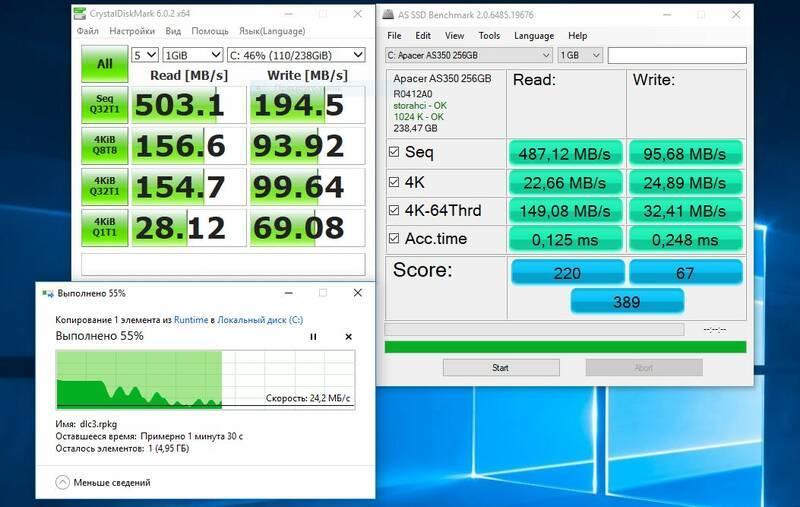Open Tools menu in AS SSD Benchmark
Screen dimensions: 800x507
click(x=489, y=36)
